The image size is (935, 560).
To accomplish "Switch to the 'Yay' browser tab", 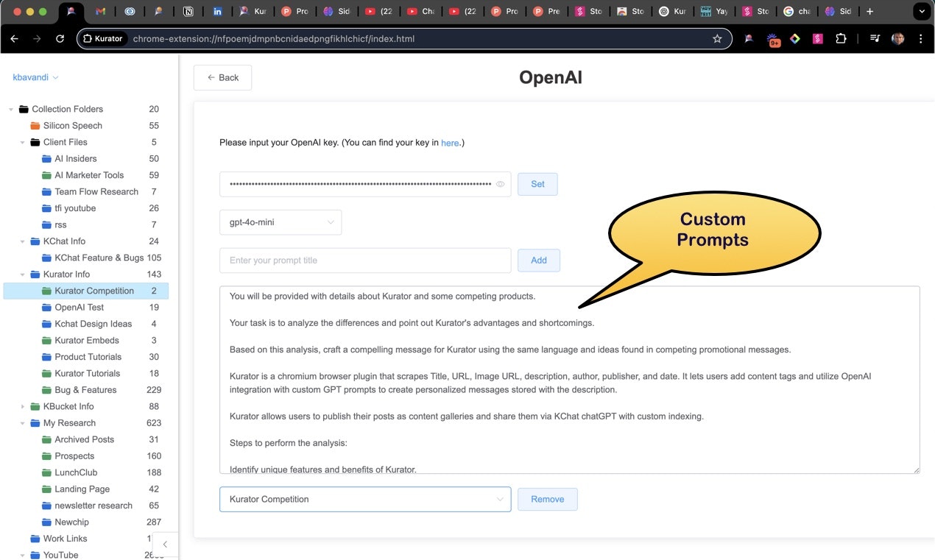I will [713, 12].
